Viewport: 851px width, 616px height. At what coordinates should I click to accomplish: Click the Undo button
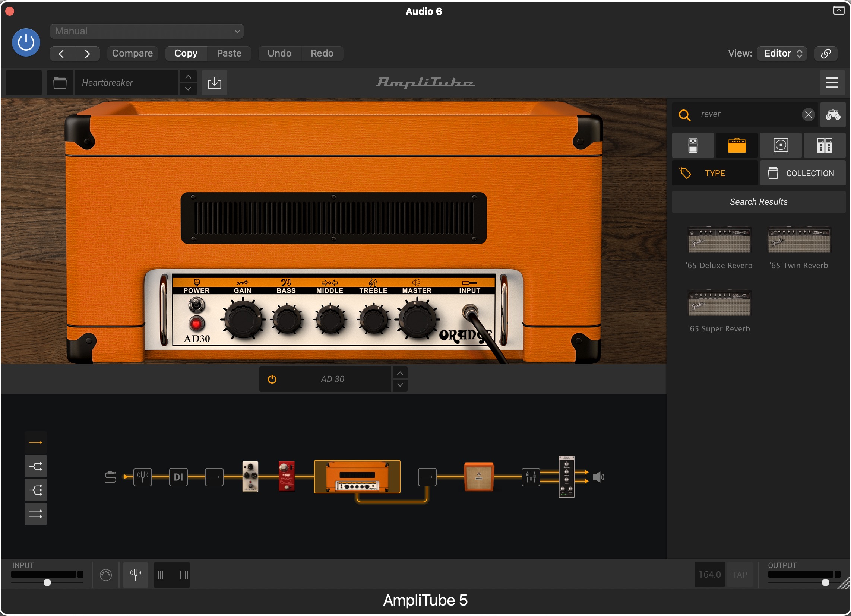click(x=279, y=53)
